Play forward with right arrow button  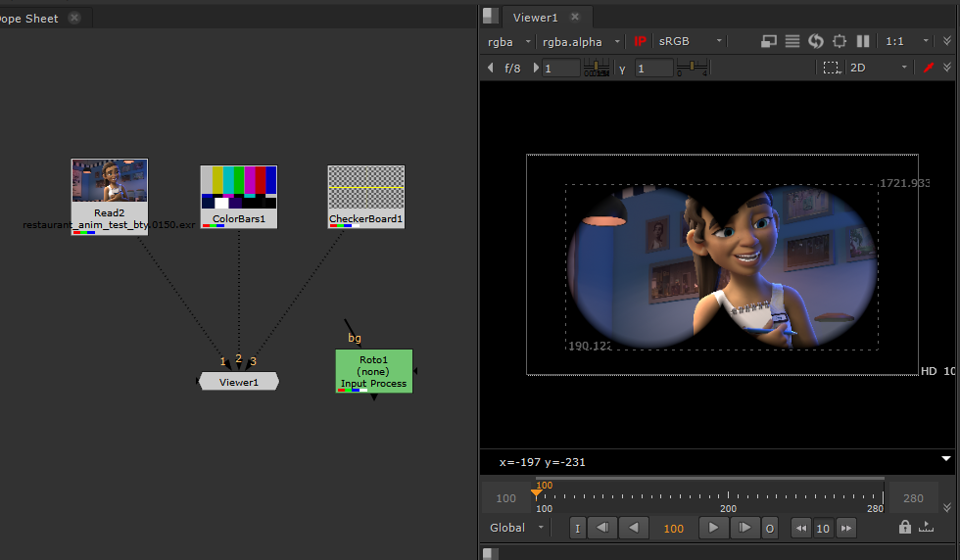713,528
